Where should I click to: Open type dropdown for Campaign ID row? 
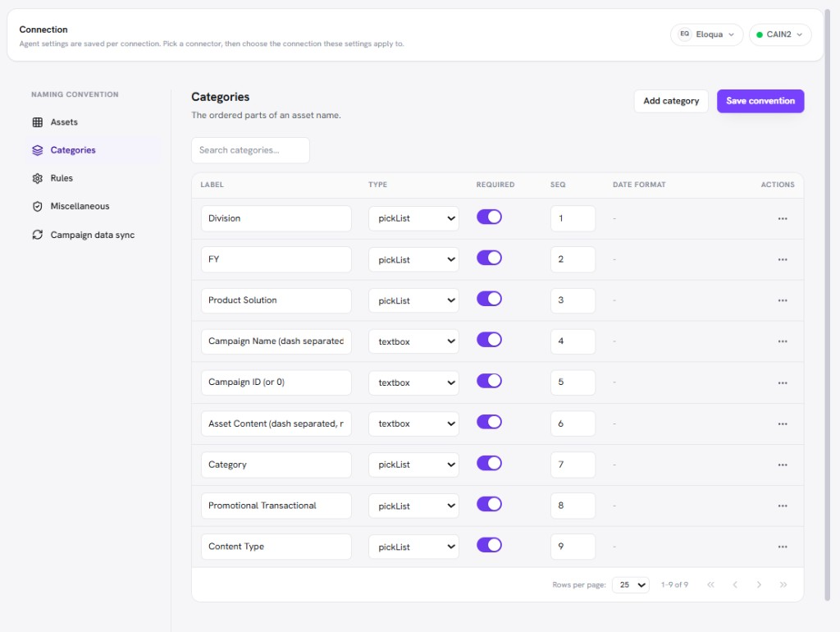(413, 382)
